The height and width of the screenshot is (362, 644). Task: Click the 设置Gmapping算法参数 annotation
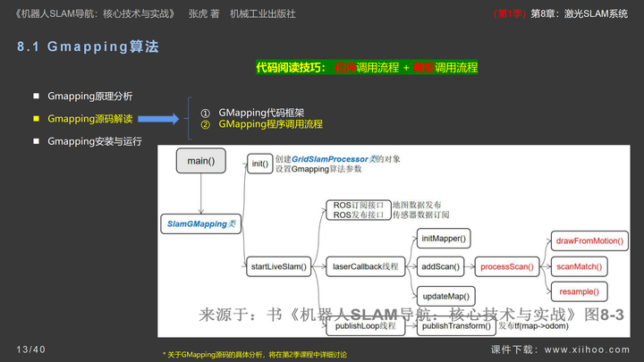pos(318,169)
